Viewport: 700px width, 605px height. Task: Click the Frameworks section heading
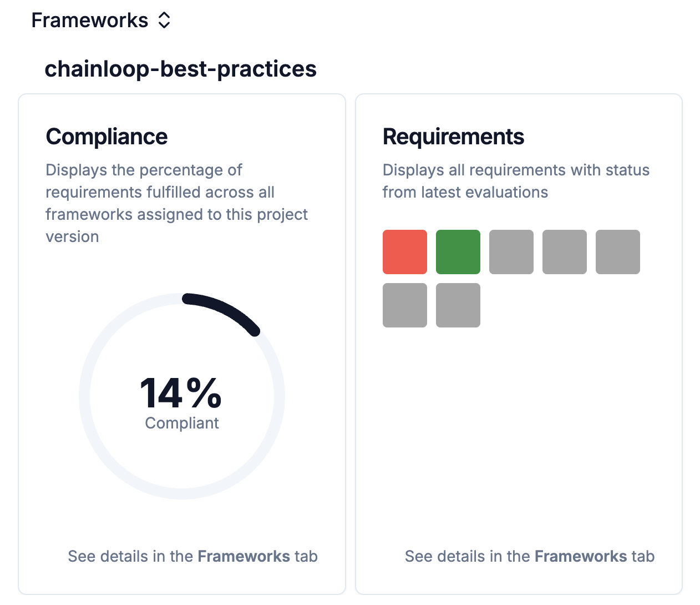click(x=89, y=21)
